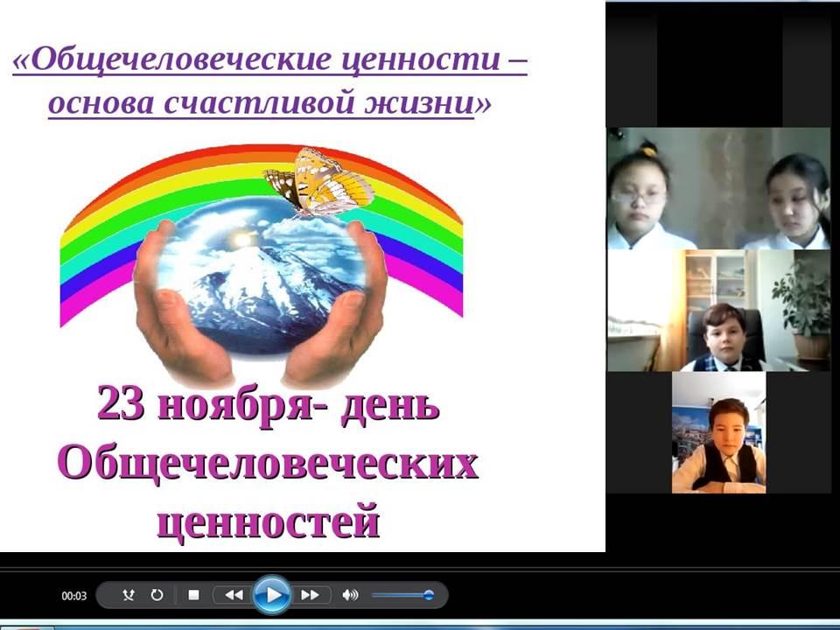
Task: Click the text '23 ноября- день'
Action: click(269, 405)
